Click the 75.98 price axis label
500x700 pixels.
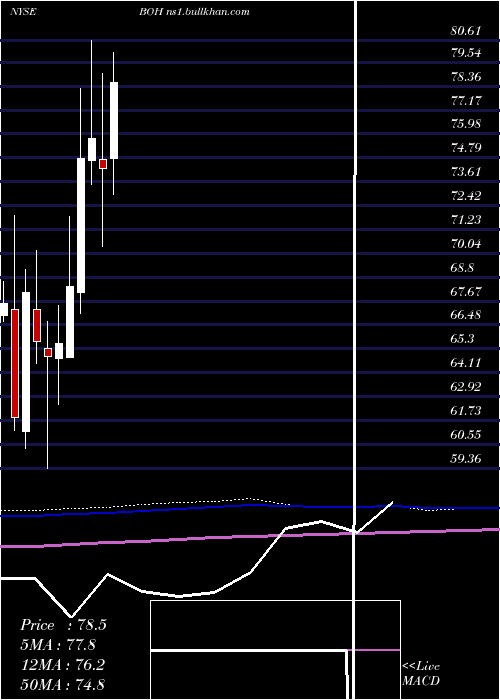click(x=466, y=124)
